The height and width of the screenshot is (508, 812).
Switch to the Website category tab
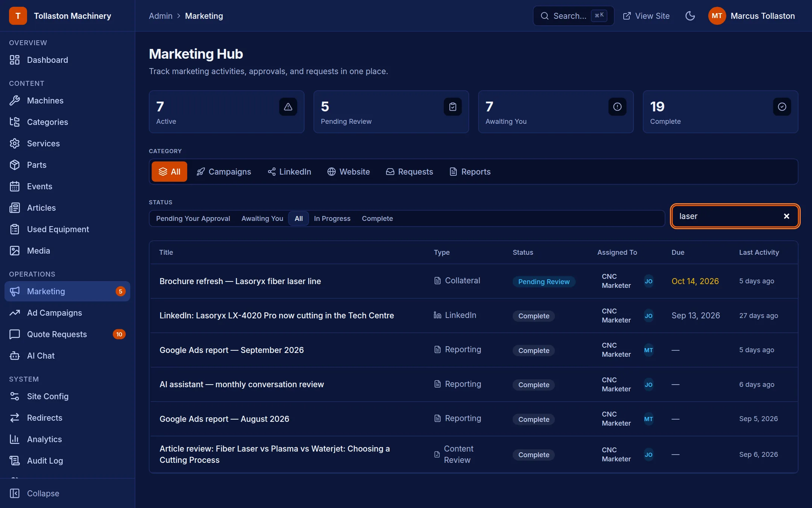[348, 172]
